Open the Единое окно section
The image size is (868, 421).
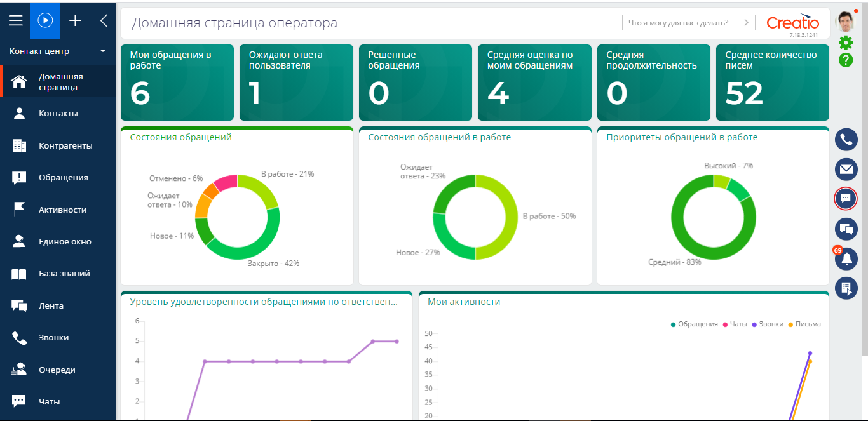58,241
